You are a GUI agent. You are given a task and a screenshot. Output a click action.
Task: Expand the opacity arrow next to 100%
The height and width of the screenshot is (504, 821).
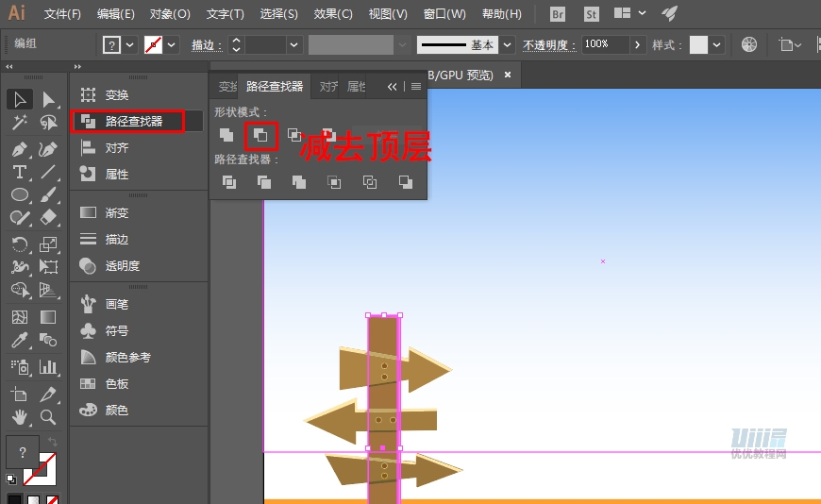pos(637,45)
